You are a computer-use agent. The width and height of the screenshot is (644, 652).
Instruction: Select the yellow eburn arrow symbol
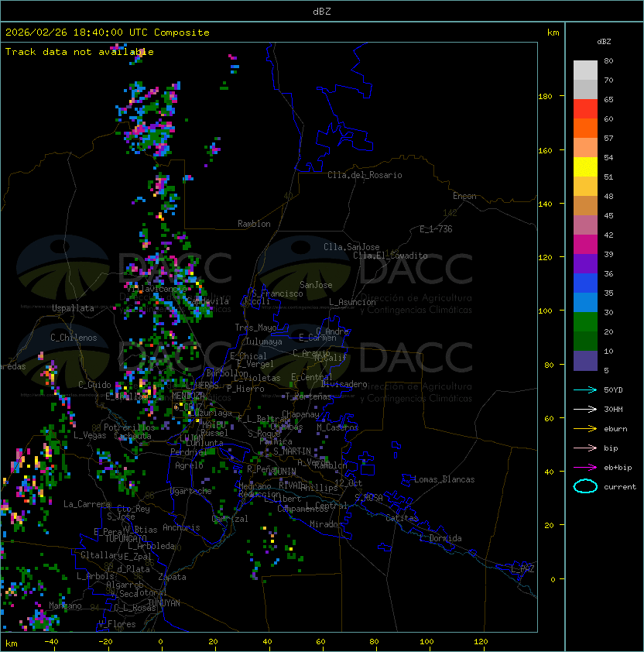585,428
